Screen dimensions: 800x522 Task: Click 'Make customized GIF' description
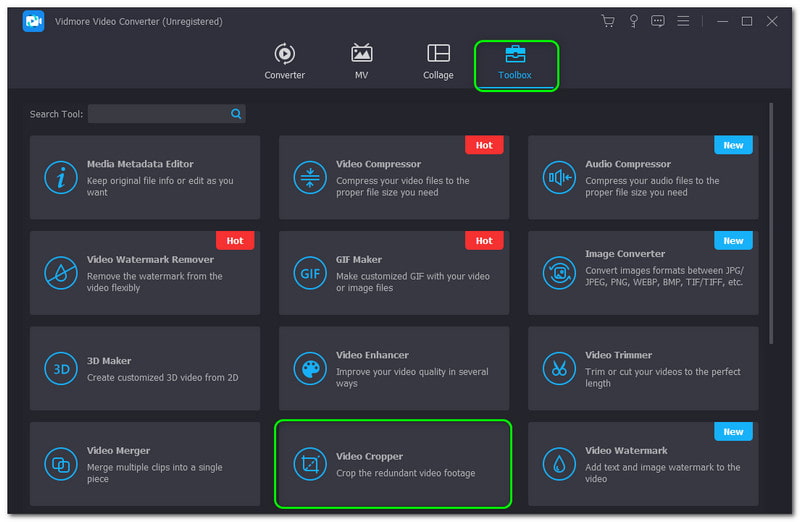click(x=412, y=282)
